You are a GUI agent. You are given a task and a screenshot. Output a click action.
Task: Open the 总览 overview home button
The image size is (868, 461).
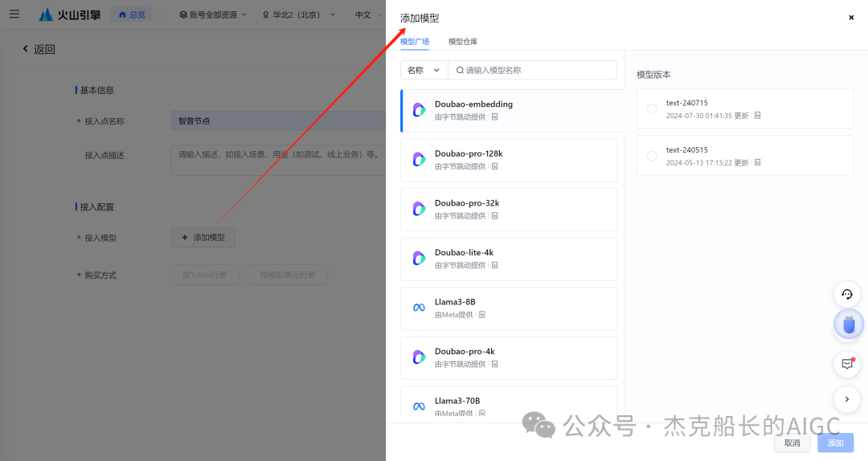132,15
